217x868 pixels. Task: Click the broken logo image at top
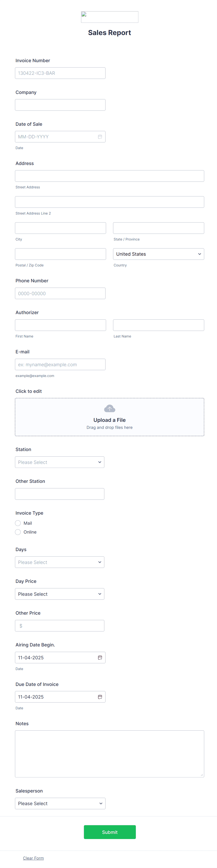coord(109,17)
